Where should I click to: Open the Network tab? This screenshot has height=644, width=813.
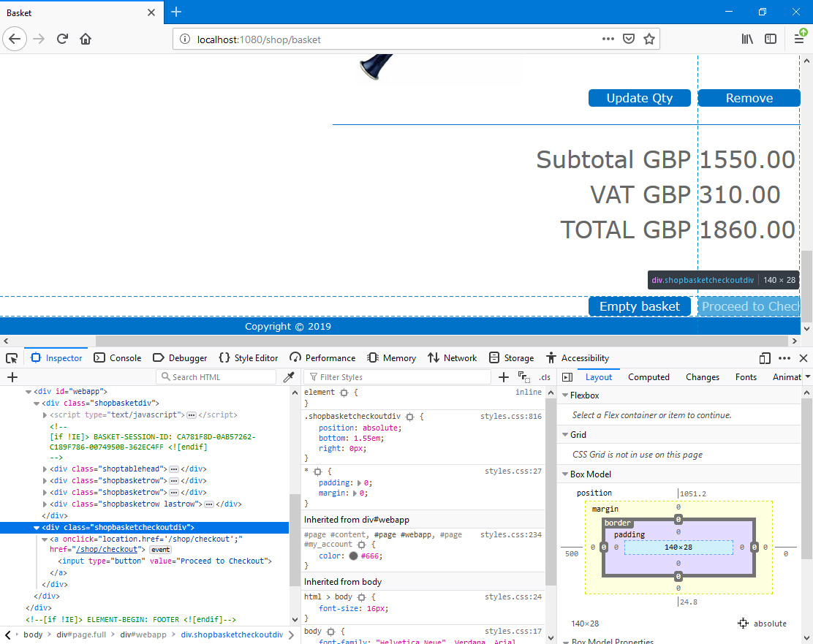pyautogui.click(x=452, y=358)
